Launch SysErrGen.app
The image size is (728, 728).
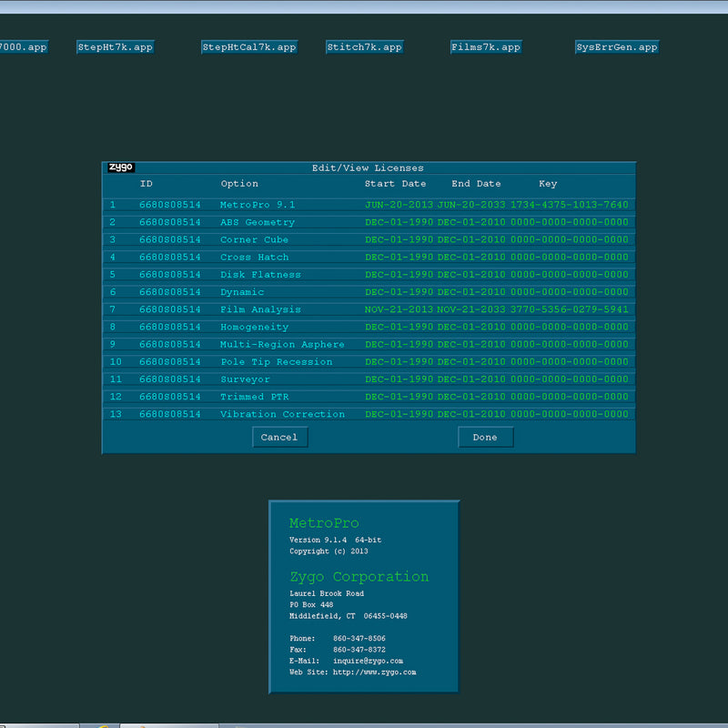click(x=616, y=47)
